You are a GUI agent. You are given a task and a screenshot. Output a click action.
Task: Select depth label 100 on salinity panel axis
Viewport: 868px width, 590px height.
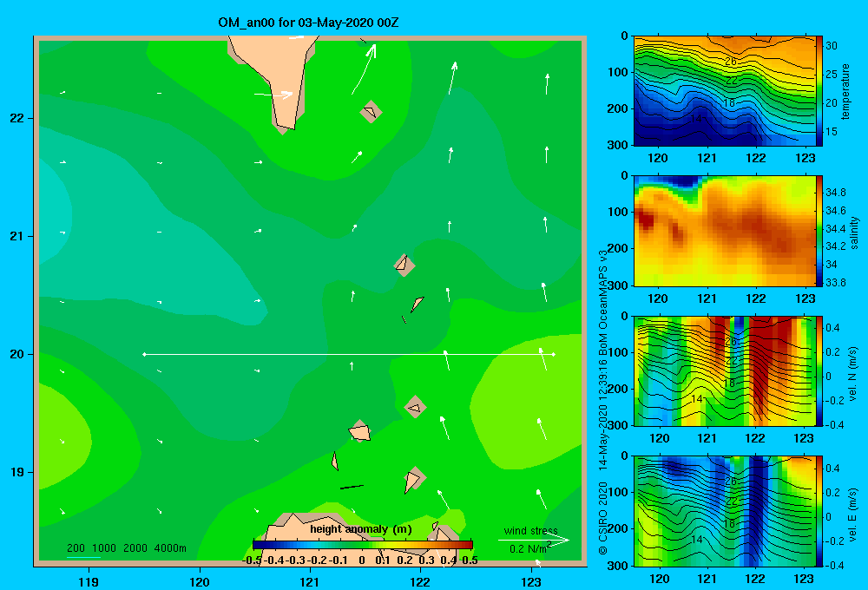pos(618,212)
